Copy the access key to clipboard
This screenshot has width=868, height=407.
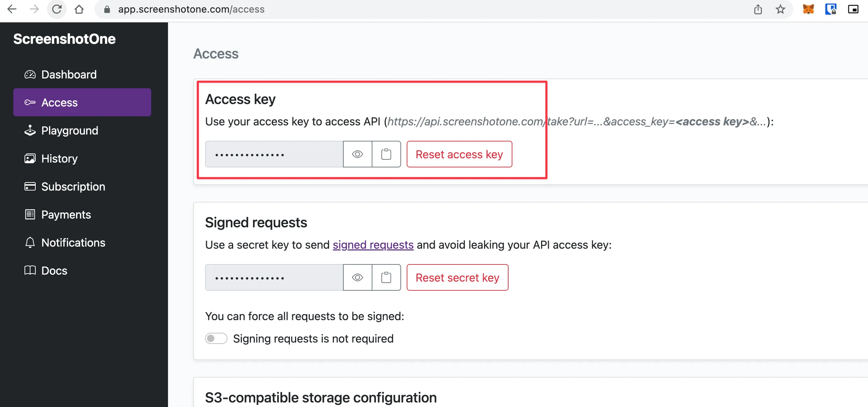386,154
